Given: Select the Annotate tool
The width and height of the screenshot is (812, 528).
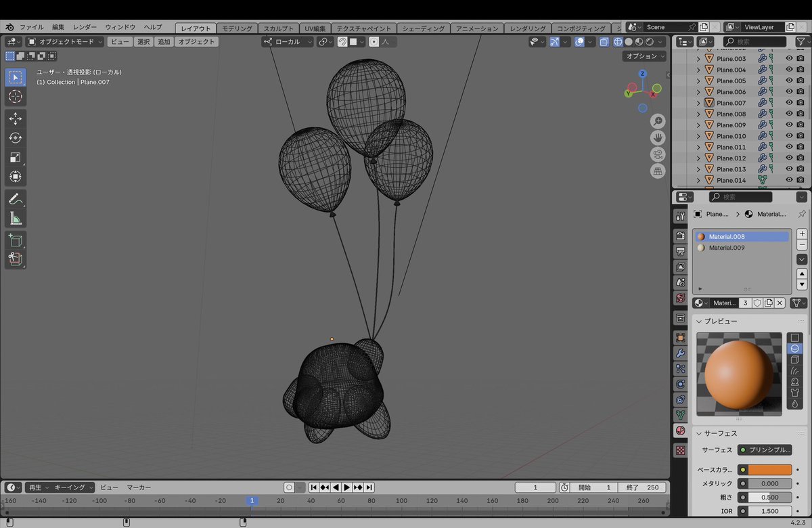Looking at the screenshot, I should click(x=15, y=199).
